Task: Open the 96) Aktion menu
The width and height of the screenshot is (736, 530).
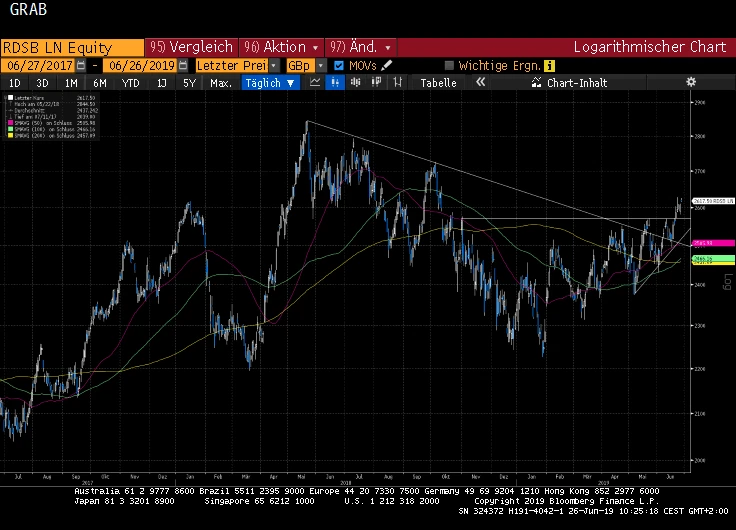Action: pyautogui.click(x=289, y=47)
